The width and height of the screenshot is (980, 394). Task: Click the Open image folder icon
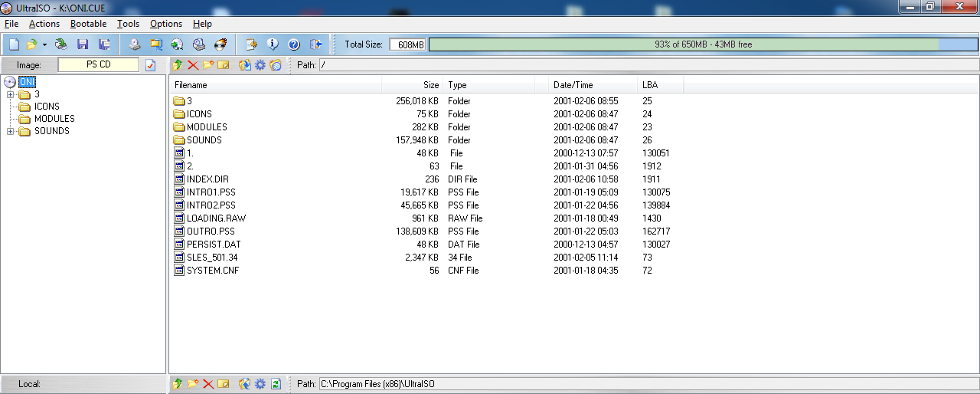click(32, 44)
